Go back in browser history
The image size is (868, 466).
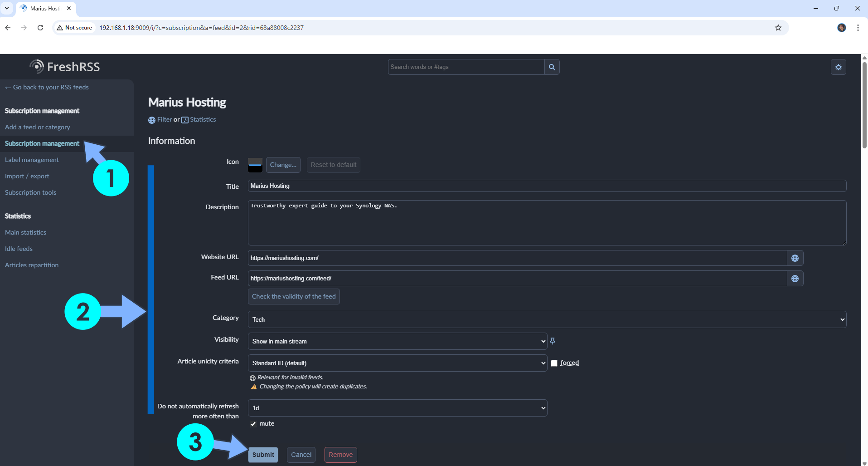coord(8,28)
